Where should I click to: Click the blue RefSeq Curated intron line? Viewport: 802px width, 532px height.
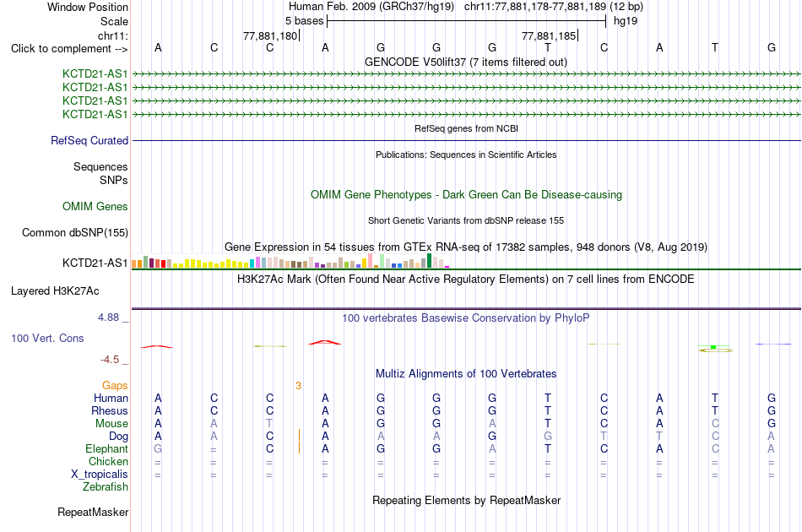pyautogui.click(x=466, y=141)
